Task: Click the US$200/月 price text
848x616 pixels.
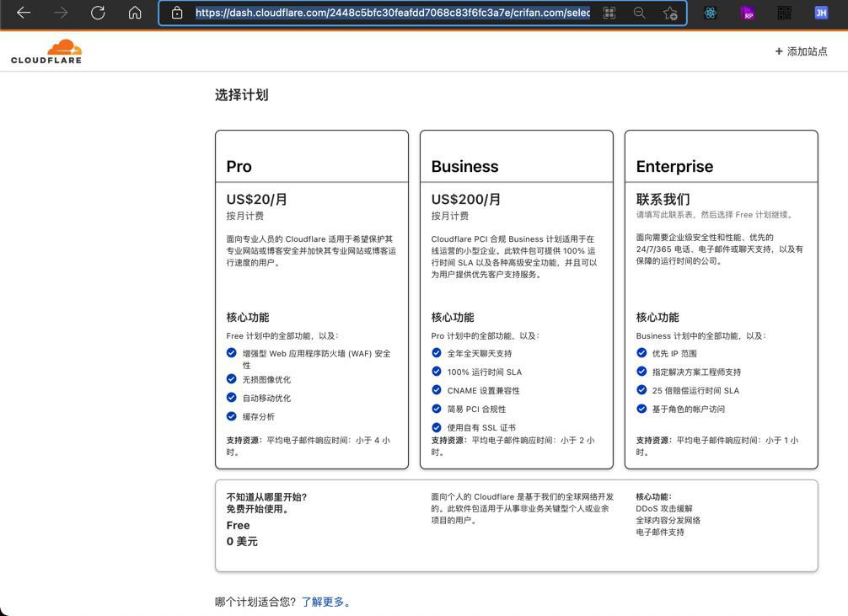Action: (465, 199)
